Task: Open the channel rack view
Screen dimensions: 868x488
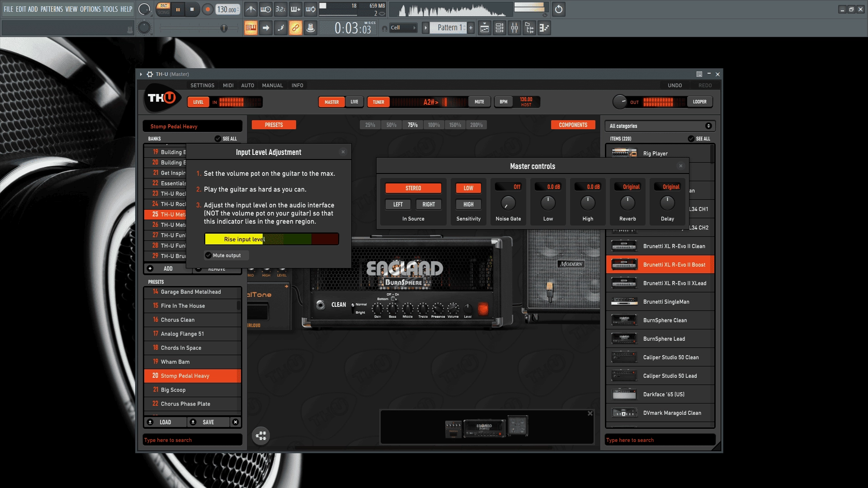Action: (x=500, y=28)
